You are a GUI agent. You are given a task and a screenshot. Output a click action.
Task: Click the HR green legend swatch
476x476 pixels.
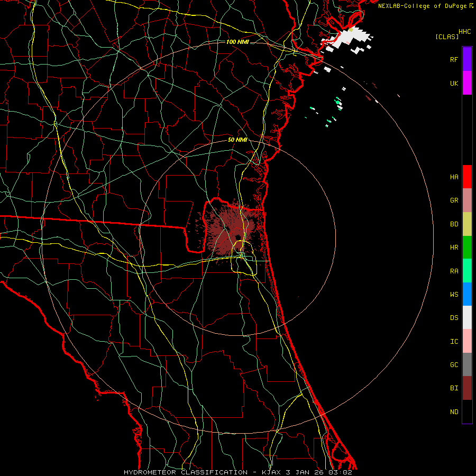coord(467,248)
